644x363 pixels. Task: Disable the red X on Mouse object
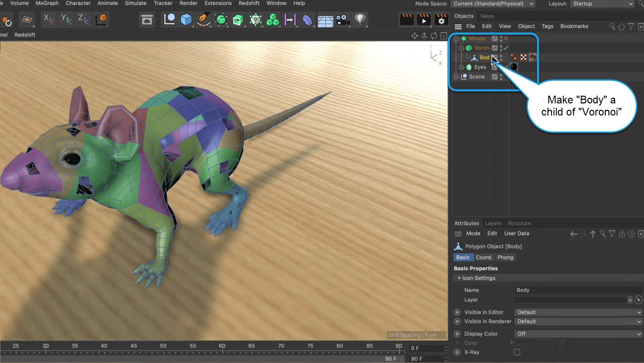pos(505,38)
